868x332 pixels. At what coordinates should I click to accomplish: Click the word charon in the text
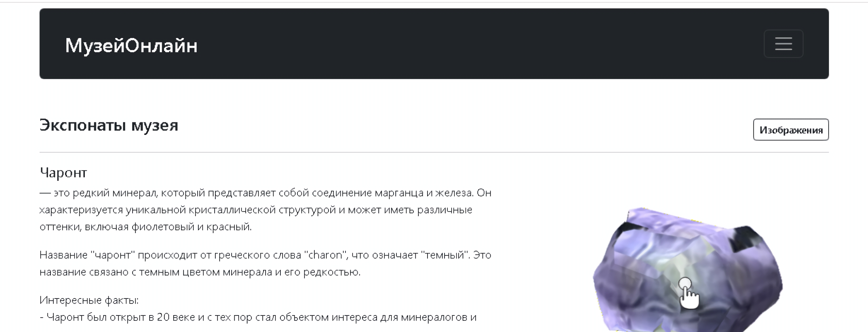[325, 255]
